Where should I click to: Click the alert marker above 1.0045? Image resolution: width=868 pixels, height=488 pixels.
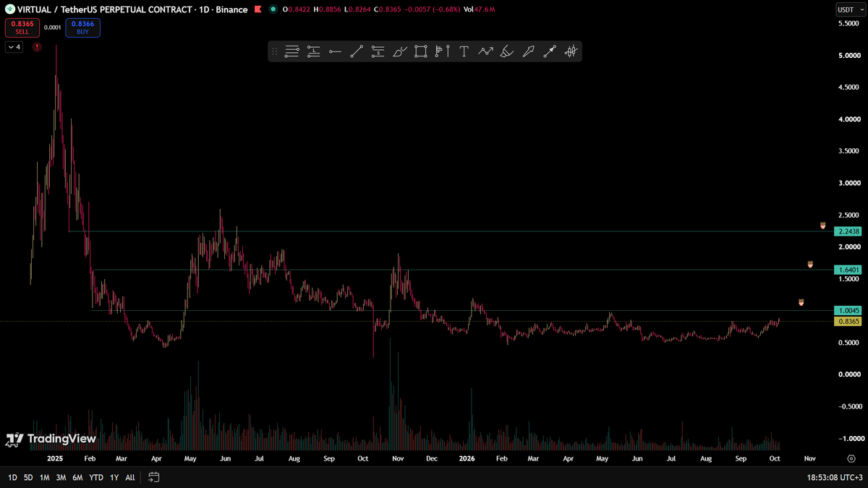801,301
